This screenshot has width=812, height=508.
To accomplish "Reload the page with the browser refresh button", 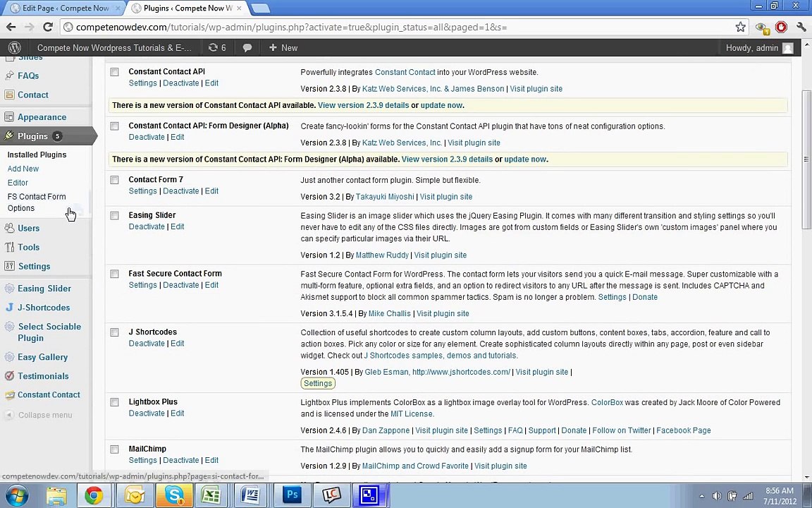I will (48, 27).
